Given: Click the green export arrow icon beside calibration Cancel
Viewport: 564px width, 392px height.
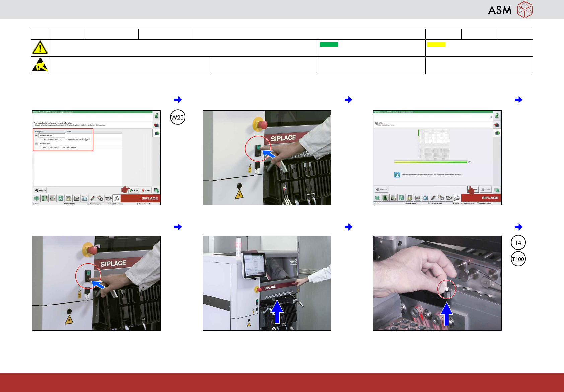Looking at the screenshot, I should pyautogui.click(x=497, y=190).
